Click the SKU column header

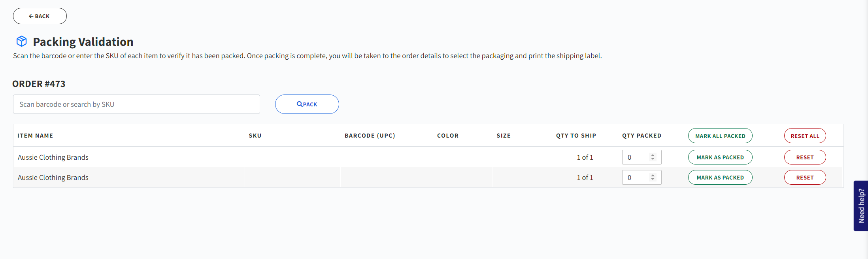[x=255, y=135]
